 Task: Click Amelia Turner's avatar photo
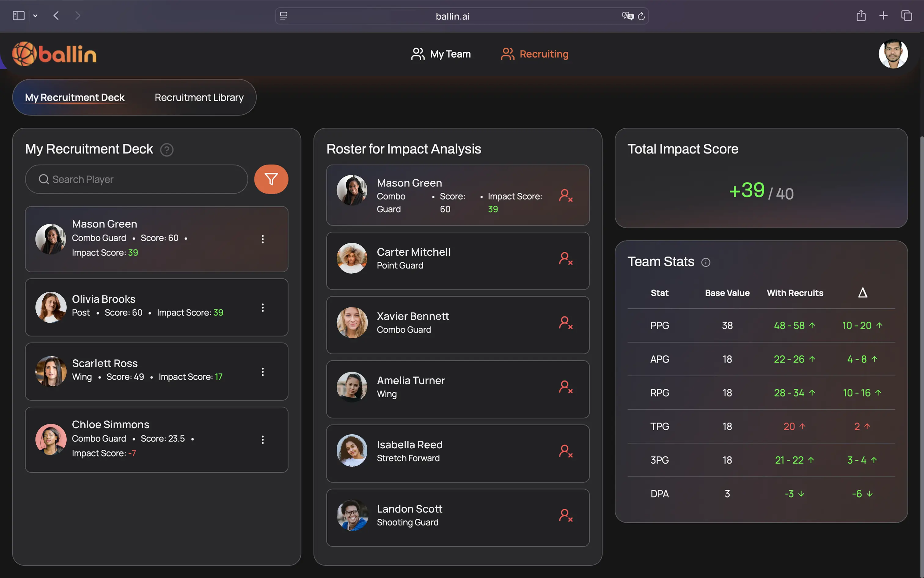coord(352,387)
